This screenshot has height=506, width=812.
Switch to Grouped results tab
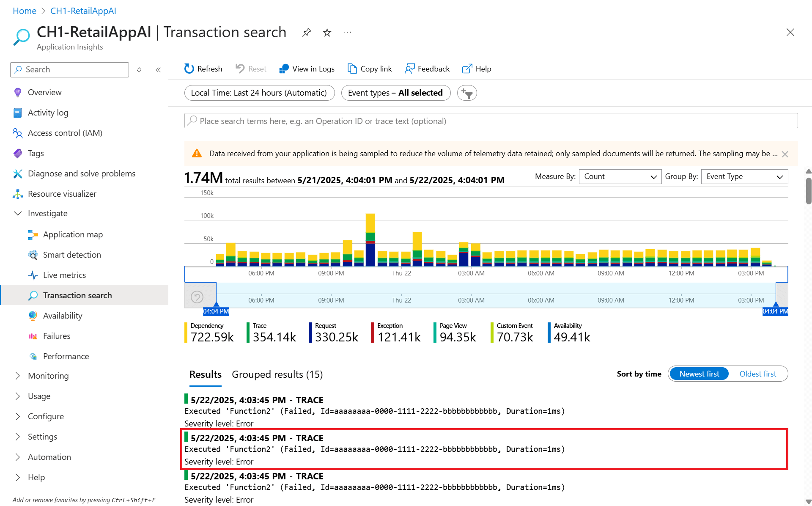click(277, 374)
